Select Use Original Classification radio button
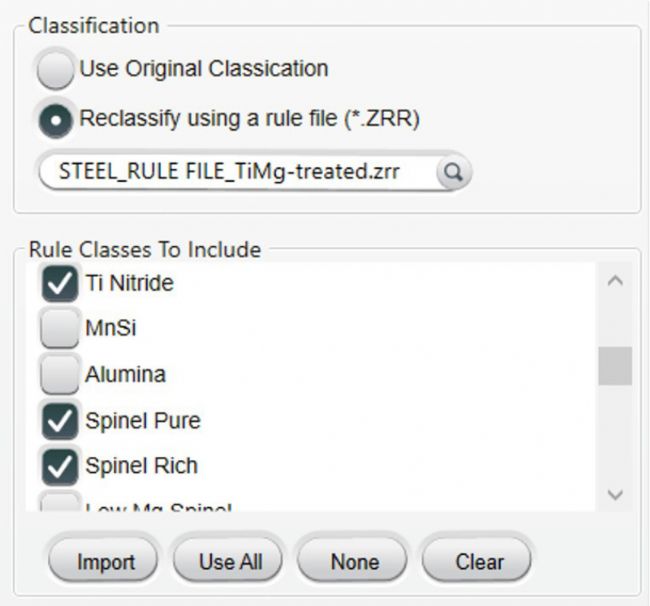 [55, 69]
